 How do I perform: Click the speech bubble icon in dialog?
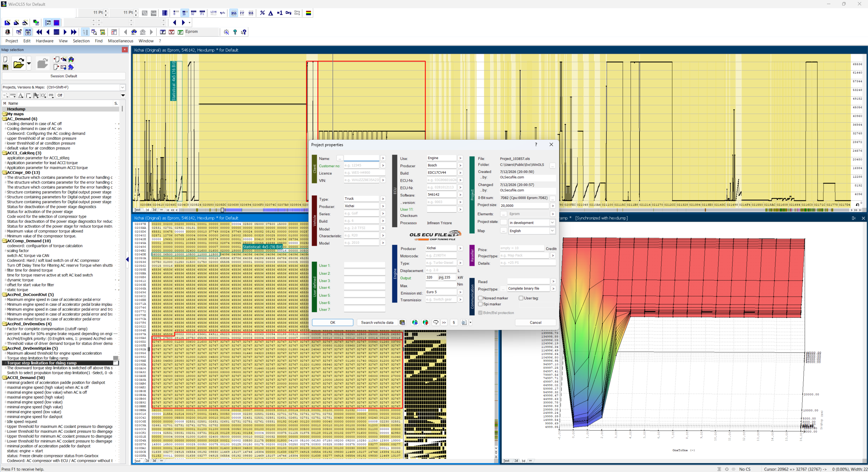point(436,322)
